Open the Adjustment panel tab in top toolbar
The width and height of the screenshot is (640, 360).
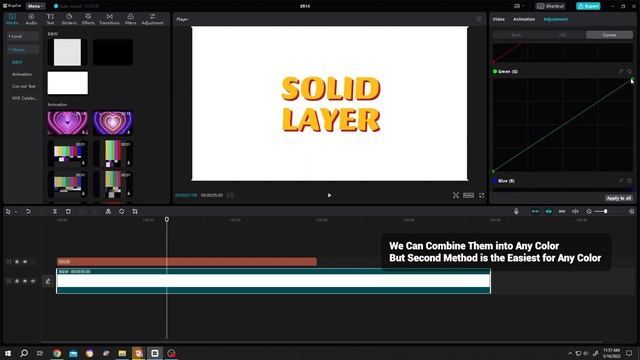[152, 19]
